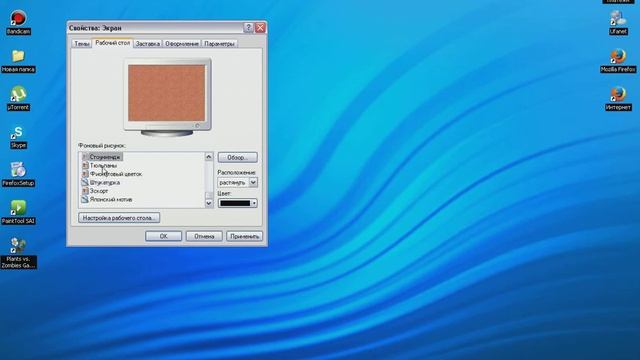
Task: Select Тюльпаны wallpaper in the list
Action: pos(103,165)
